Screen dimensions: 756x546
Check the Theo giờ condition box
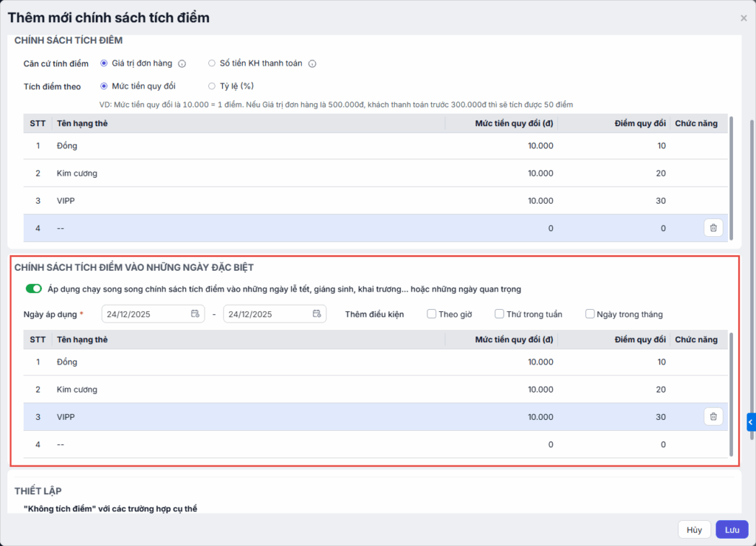click(x=432, y=314)
